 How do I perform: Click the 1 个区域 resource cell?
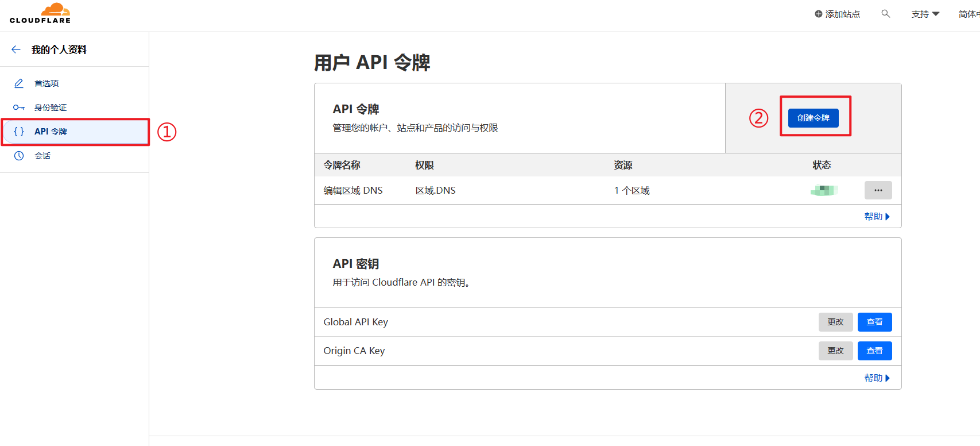pyautogui.click(x=632, y=190)
